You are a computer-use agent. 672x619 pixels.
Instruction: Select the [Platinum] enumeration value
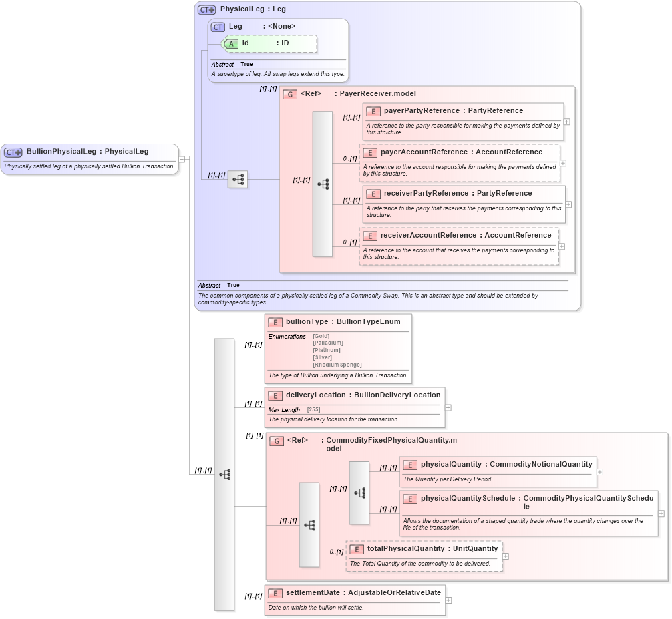point(327,350)
